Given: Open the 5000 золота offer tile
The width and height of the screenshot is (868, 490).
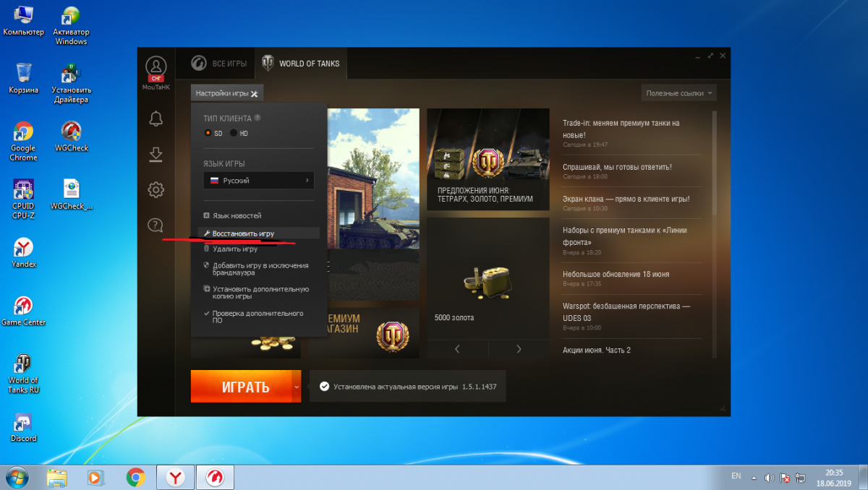Looking at the screenshot, I should [488, 278].
